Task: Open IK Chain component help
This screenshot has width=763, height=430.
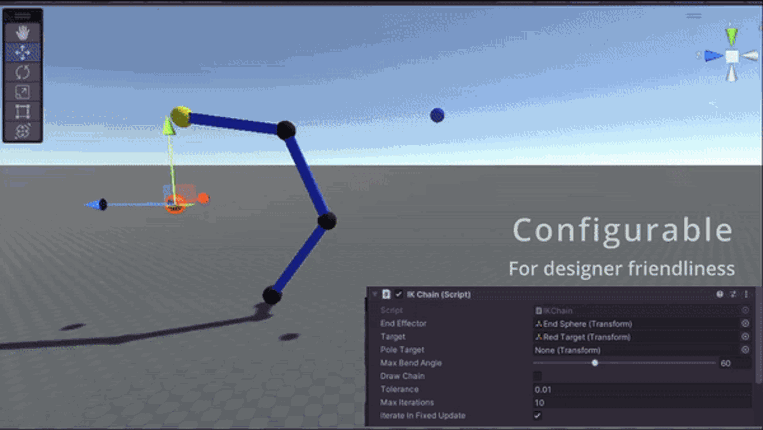Action: pos(719,294)
